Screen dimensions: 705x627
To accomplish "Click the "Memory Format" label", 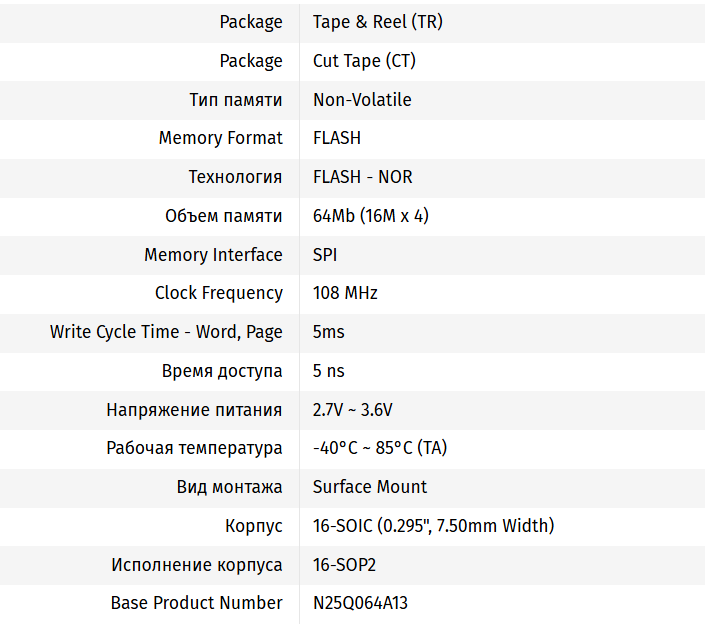I will pos(220,138).
